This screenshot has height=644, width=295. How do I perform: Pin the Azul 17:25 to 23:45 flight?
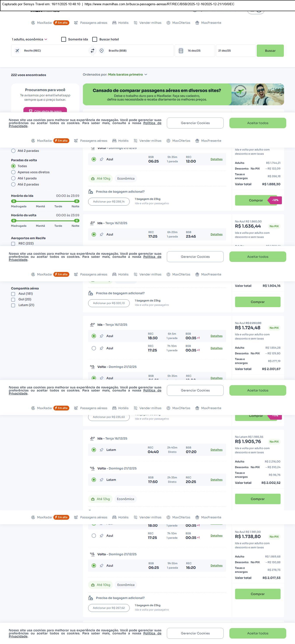pyautogui.click(x=101, y=234)
